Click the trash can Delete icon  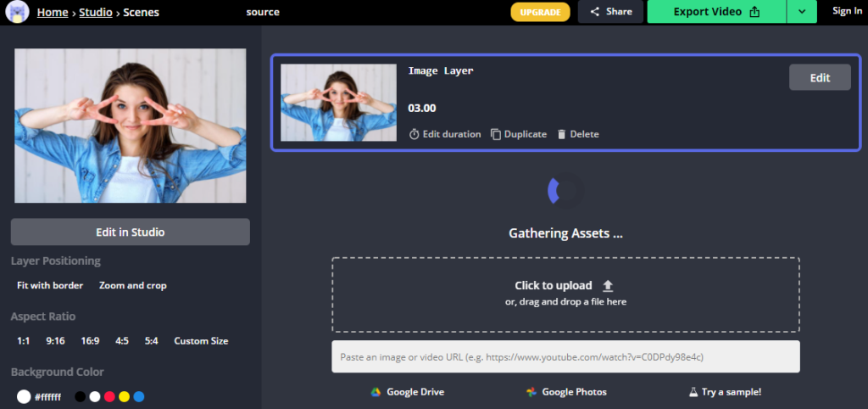[x=562, y=134]
